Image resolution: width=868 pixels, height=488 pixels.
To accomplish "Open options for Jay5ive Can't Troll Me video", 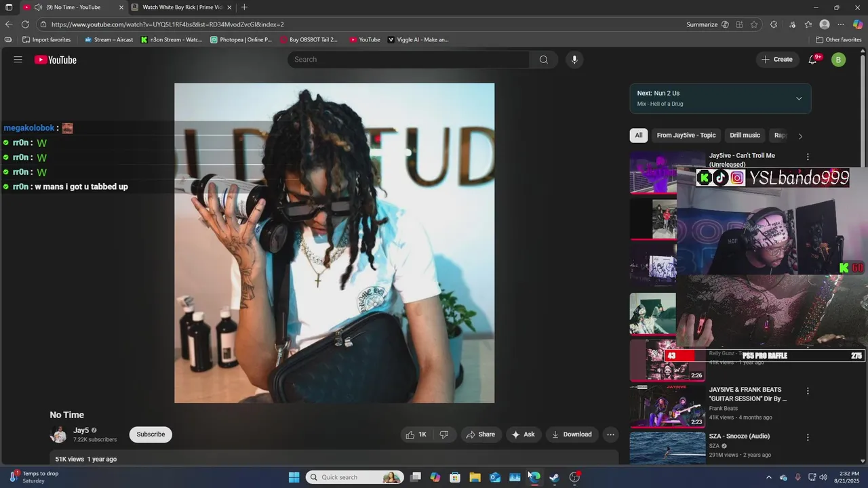I will pos(808,157).
